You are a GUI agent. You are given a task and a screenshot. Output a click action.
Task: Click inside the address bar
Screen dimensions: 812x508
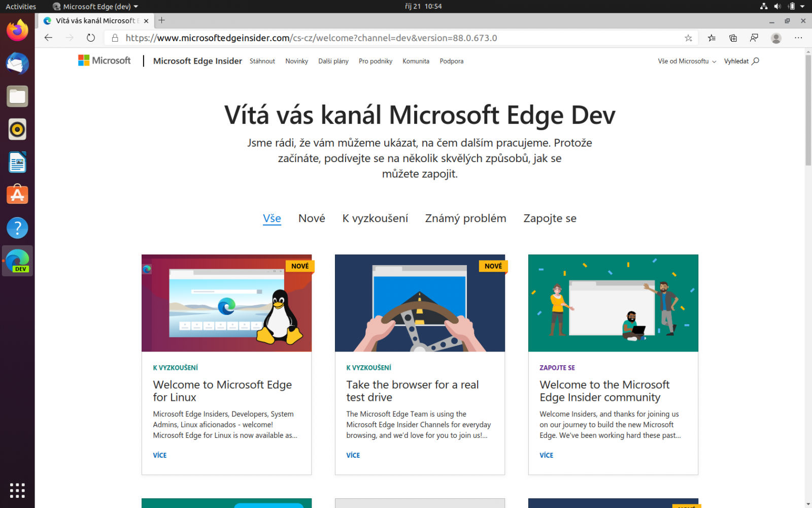[x=355, y=38]
